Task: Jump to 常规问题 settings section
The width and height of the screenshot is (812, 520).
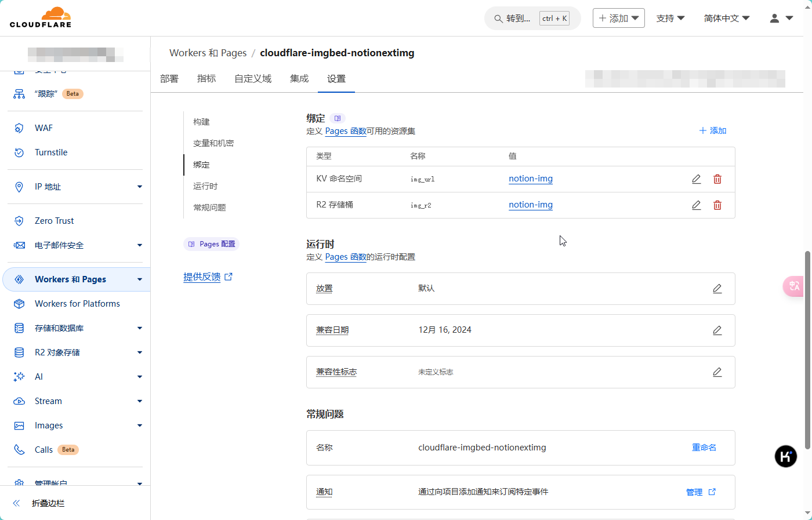Action: (x=209, y=208)
